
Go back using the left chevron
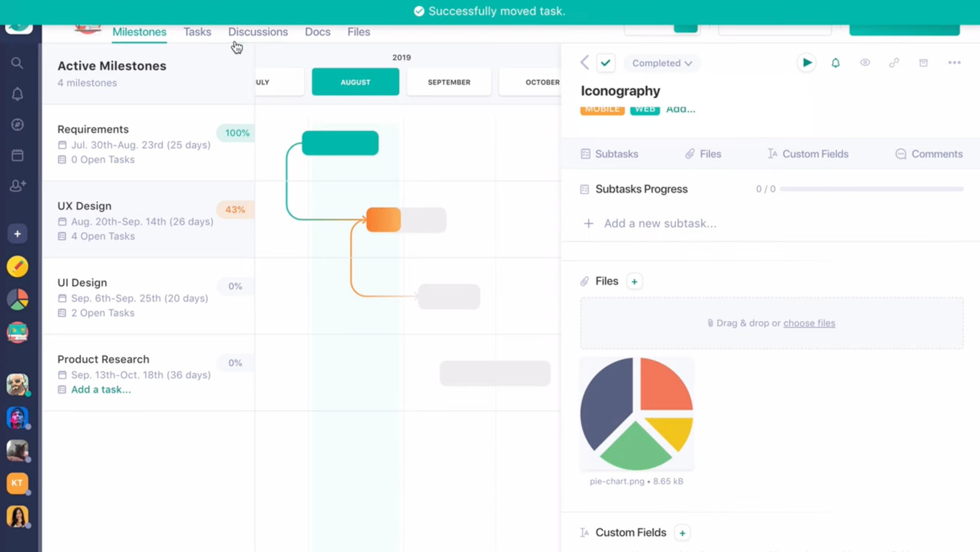tap(585, 63)
